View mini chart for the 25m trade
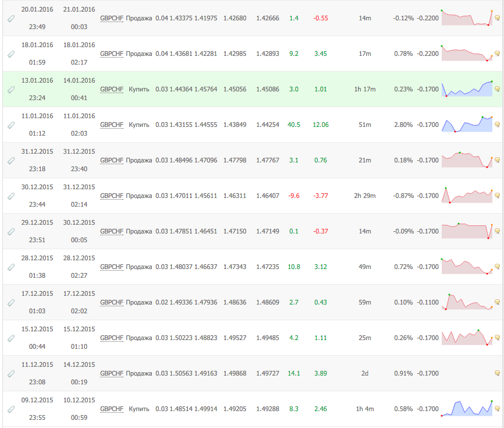 click(467, 337)
